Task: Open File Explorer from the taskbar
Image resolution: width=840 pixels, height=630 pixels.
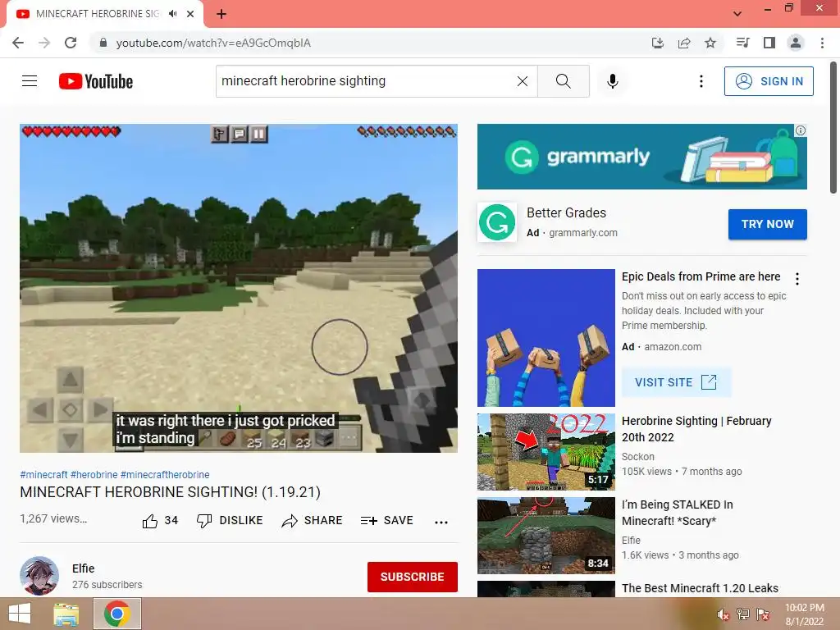Action: pyautogui.click(x=66, y=614)
